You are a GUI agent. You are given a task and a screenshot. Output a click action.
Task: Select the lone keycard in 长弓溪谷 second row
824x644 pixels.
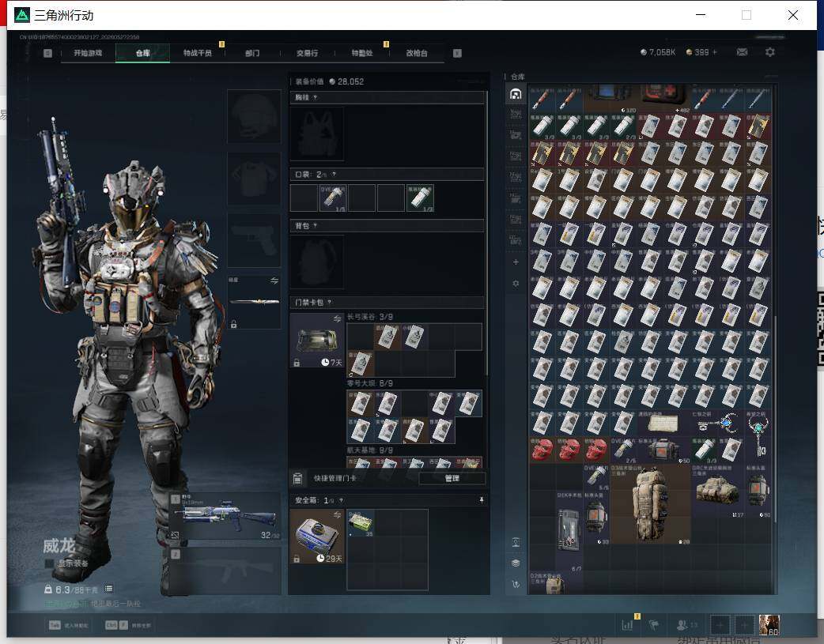click(x=361, y=363)
